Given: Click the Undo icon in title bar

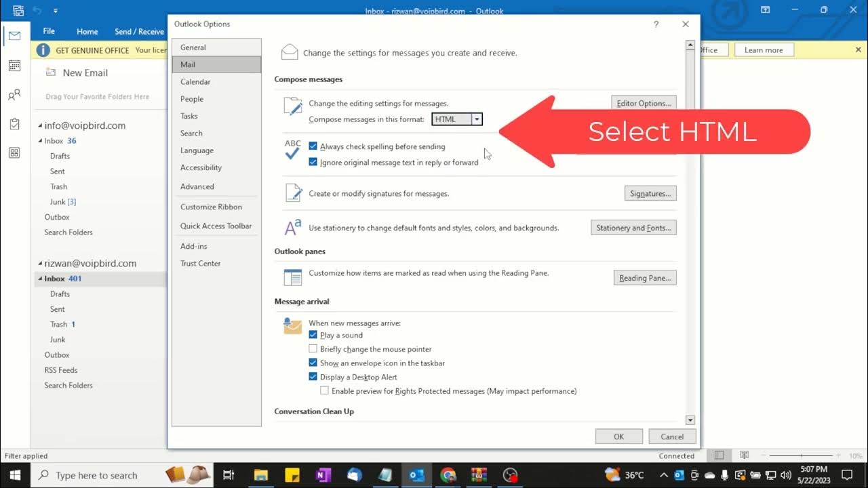Looking at the screenshot, I should point(39,11).
